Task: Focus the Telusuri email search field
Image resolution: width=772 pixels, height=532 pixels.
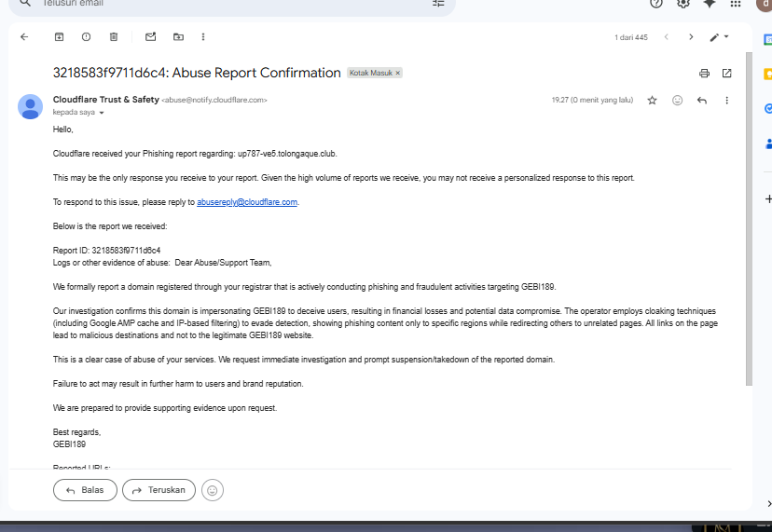Action: click(231, 4)
